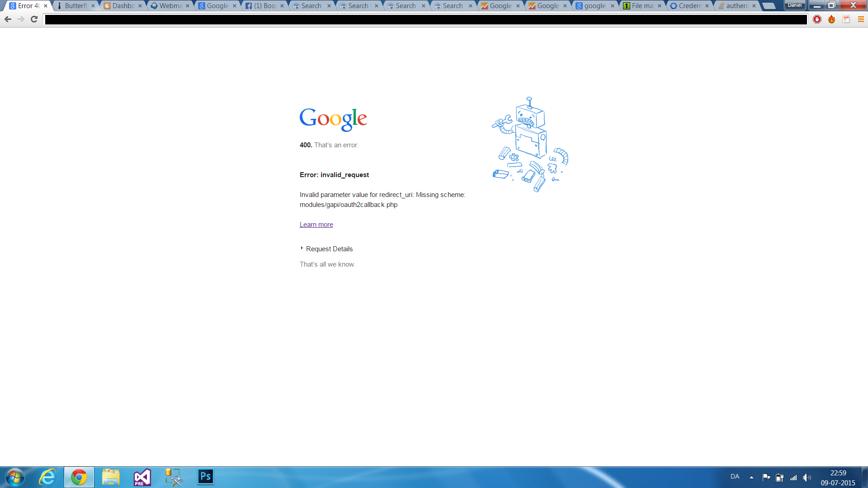The image size is (868, 488).
Task: Close the Butterfl tab
Action: click(93, 6)
